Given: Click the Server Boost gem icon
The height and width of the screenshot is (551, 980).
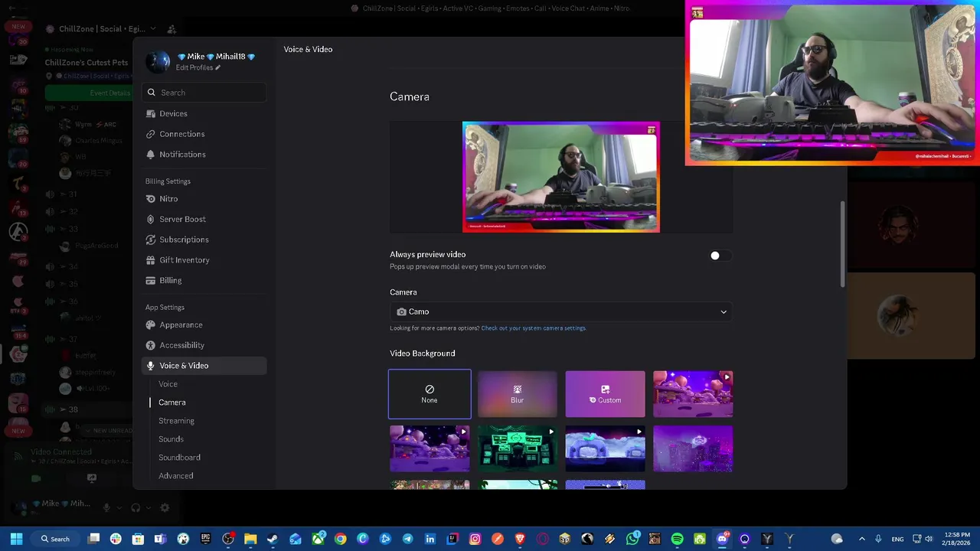Looking at the screenshot, I should click(x=151, y=219).
